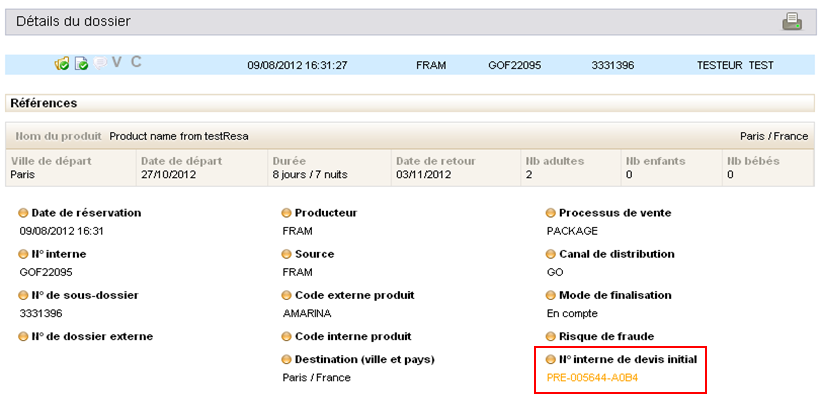The height and width of the screenshot is (410, 820).
Task: Click TESTEUR TEST name in blue row
Action: (x=735, y=65)
